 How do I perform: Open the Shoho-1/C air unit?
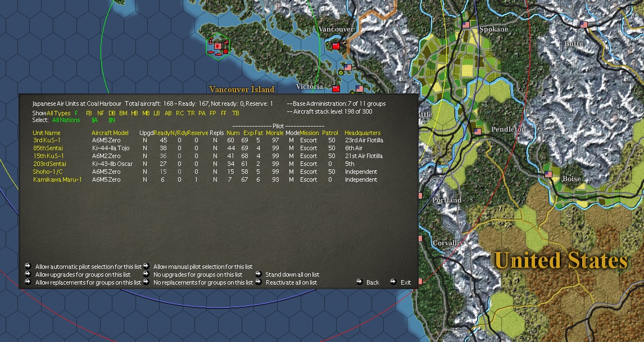point(48,172)
